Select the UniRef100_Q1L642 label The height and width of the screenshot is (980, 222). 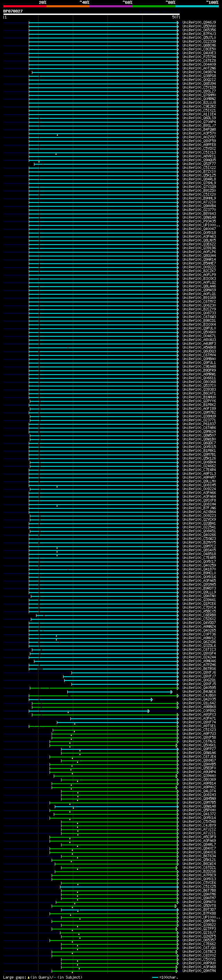(199, 703)
